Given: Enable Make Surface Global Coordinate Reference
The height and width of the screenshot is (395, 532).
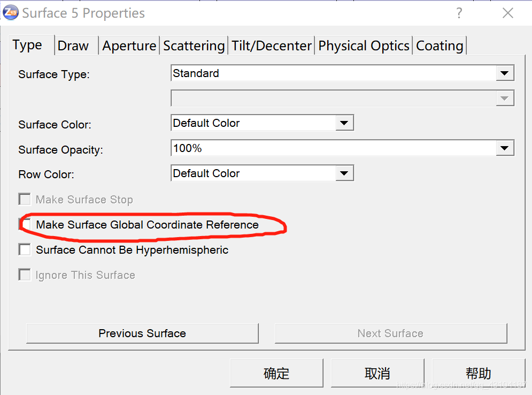Looking at the screenshot, I should point(25,224).
